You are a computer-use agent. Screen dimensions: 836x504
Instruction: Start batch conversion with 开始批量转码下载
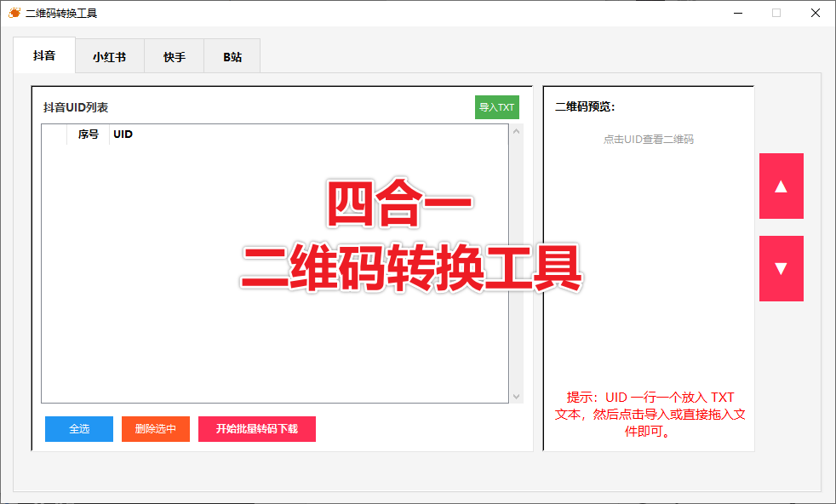pos(256,429)
